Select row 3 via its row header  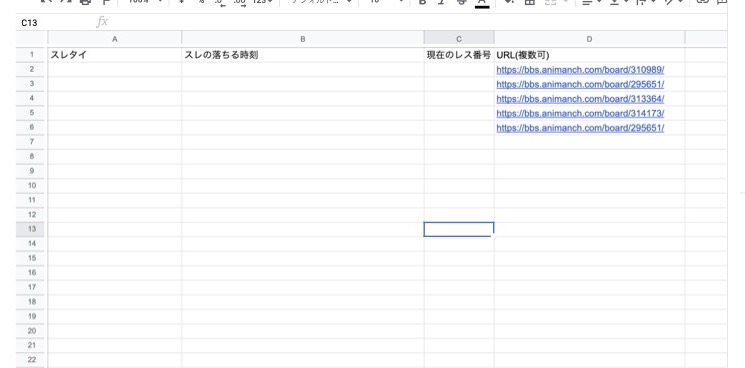click(x=32, y=84)
